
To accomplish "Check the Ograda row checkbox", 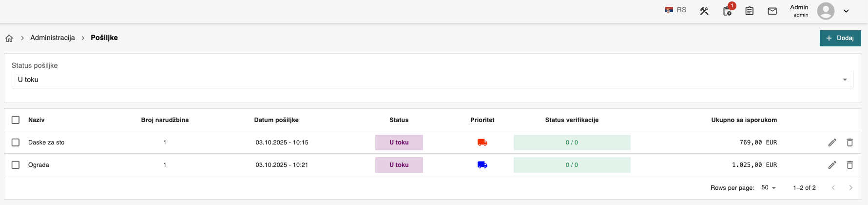I will (x=16, y=165).
